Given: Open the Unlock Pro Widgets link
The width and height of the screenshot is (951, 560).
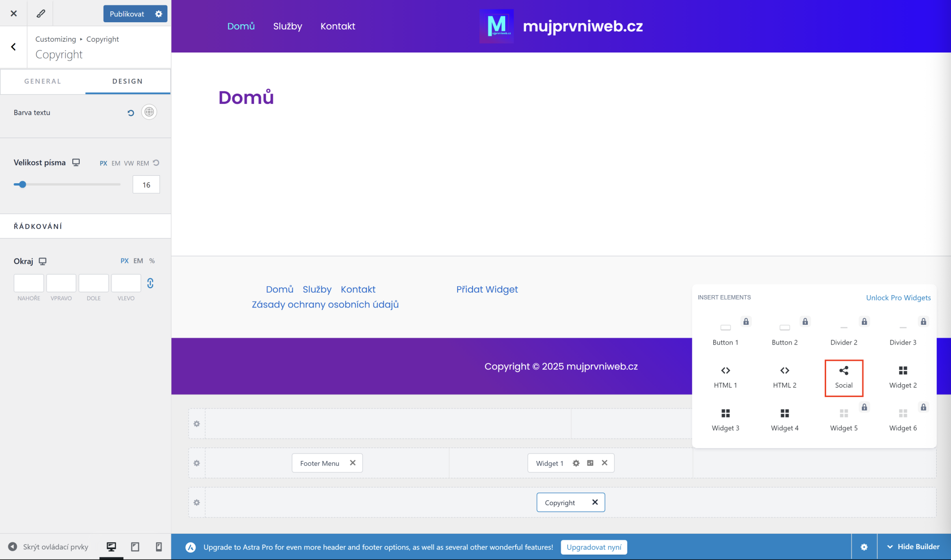Looking at the screenshot, I should (x=898, y=298).
